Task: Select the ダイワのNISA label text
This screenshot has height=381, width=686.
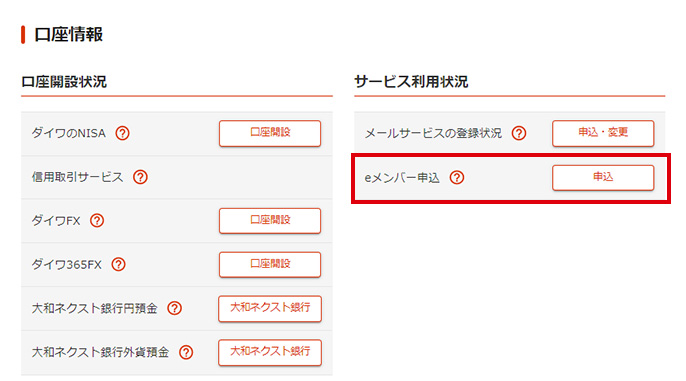Action: [69, 133]
